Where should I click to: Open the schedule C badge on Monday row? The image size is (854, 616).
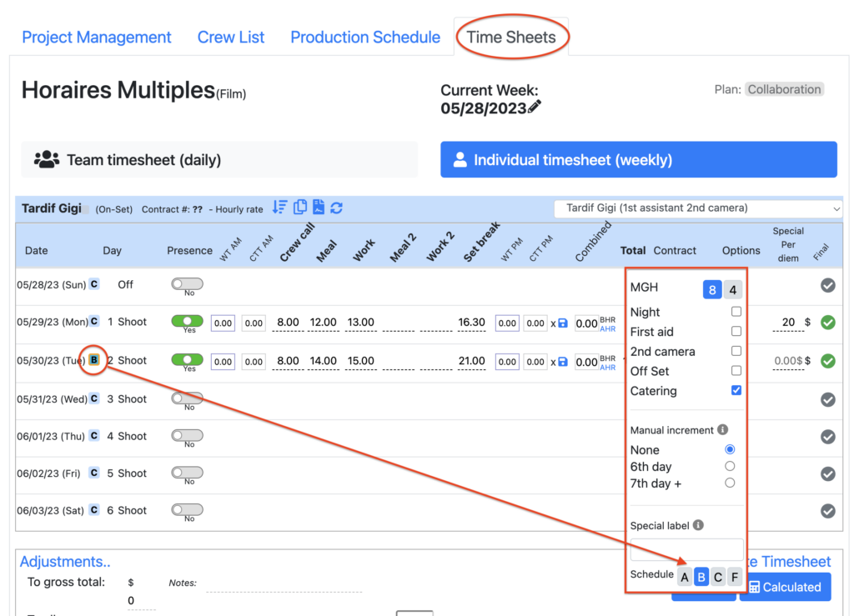pyautogui.click(x=94, y=322)
